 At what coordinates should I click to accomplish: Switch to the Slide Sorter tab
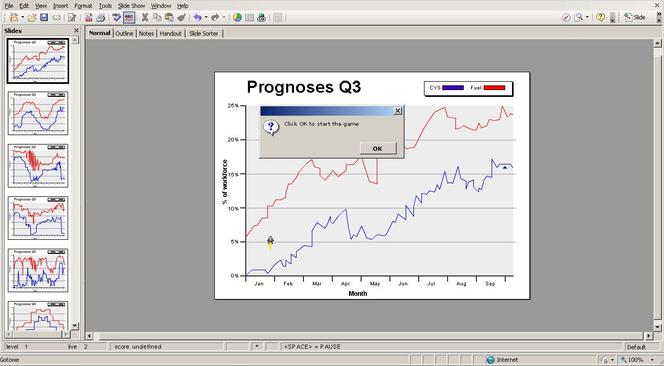(204, 33)
